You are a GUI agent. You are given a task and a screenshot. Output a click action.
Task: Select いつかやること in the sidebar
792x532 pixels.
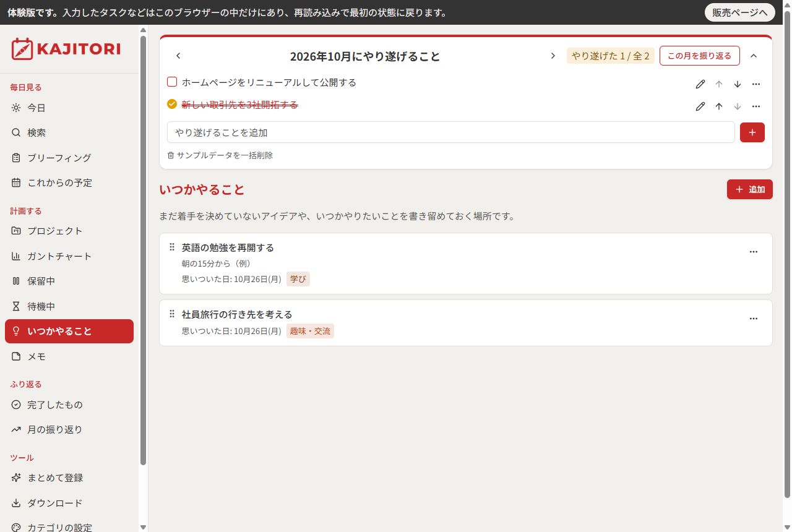tap(69, 331)
